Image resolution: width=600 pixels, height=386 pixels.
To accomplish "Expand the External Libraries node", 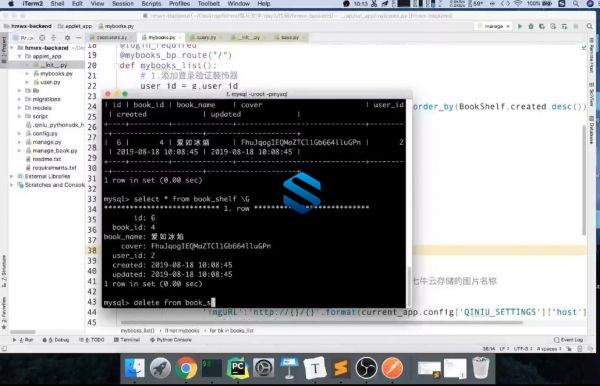I will coord(12,176).
